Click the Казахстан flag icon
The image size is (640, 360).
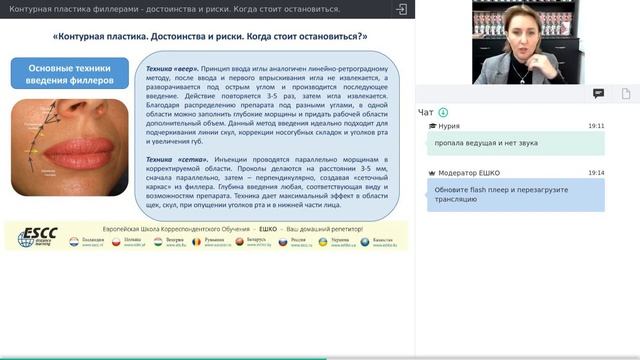[x=365, y=242]
